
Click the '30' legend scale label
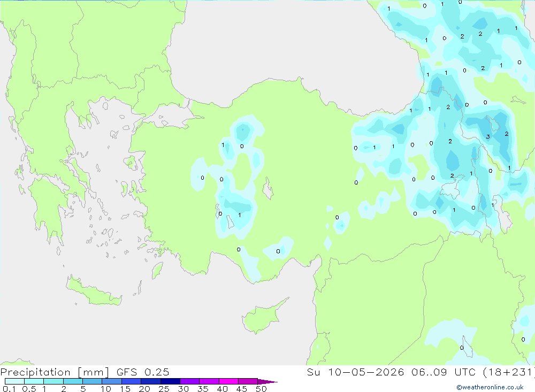tap(183, 389)
